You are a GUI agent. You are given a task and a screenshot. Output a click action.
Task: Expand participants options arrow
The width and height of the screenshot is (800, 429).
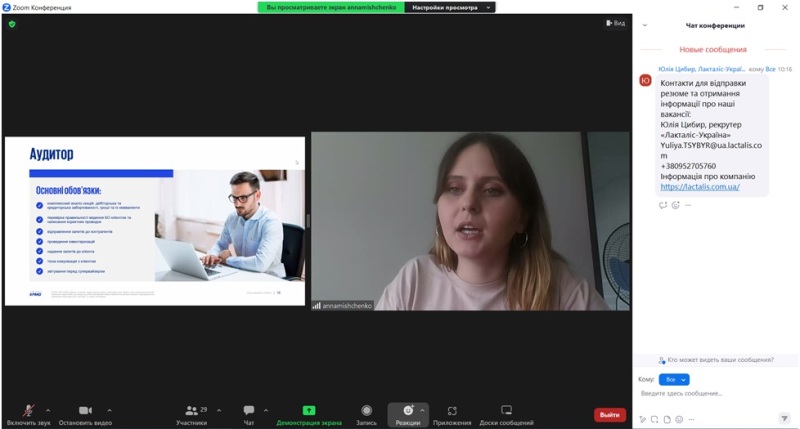pyautogui.click(x=219, y=410)
